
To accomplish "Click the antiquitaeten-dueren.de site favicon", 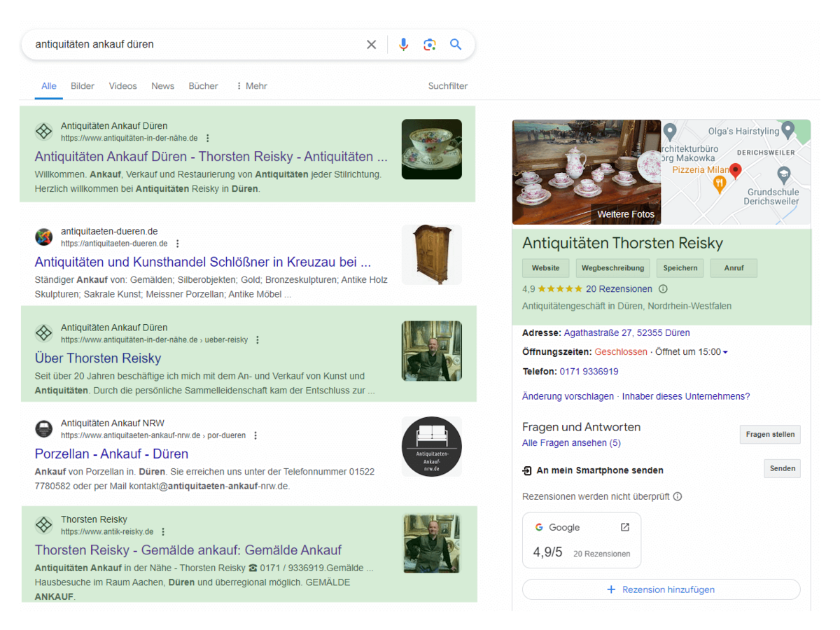I will click(x=44, y=237).
